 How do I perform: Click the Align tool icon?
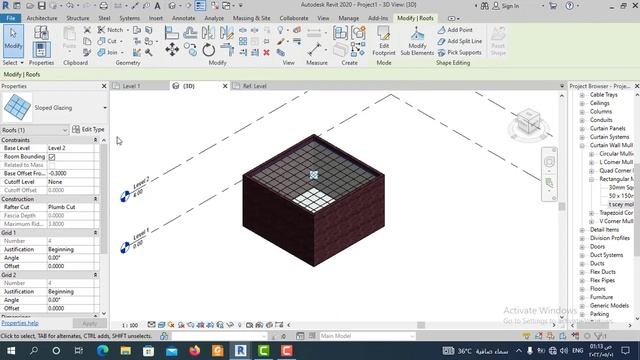(172, 33)
